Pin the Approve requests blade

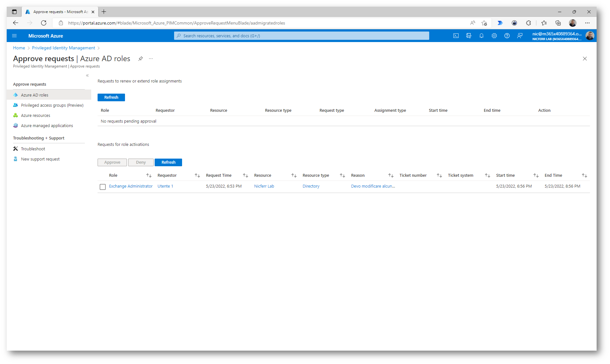tap(140, 59)
